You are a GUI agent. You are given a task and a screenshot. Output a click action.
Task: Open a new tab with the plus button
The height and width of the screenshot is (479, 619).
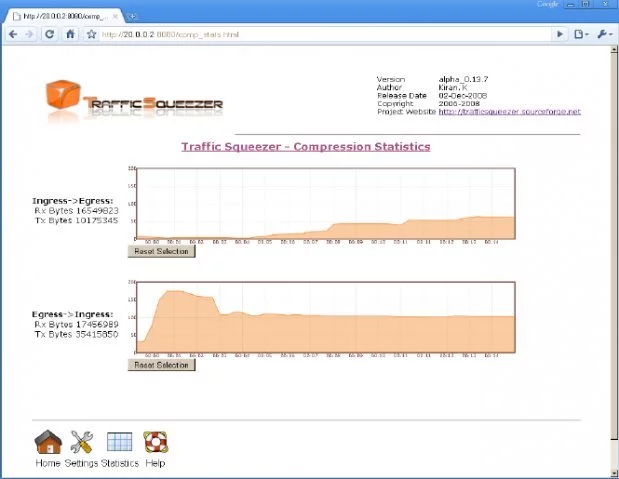tap(132, 16)
